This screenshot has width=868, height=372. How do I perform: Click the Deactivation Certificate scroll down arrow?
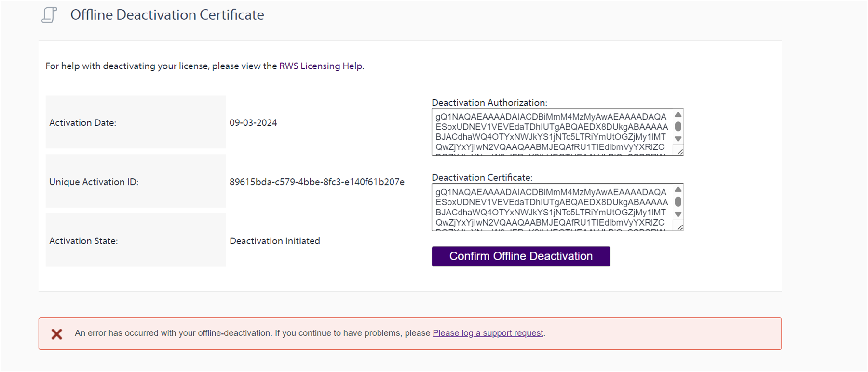(x=678, y=214)
